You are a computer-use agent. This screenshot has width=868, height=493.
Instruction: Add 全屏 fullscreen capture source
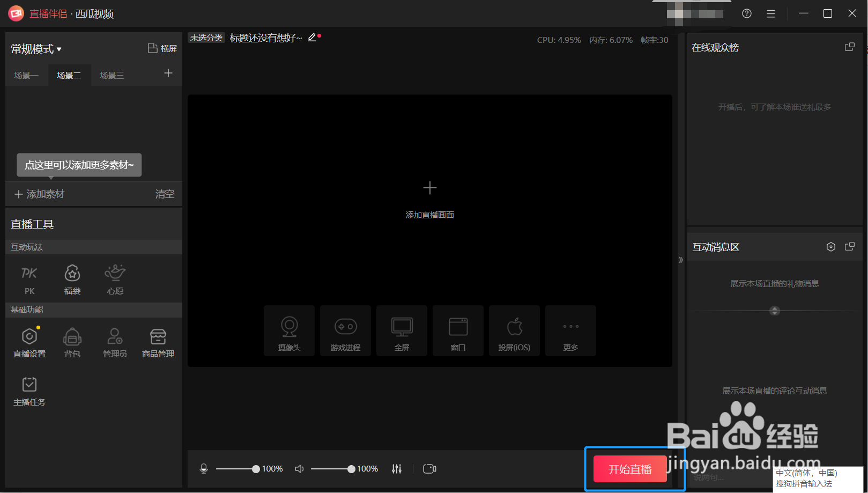click(402, 331)
